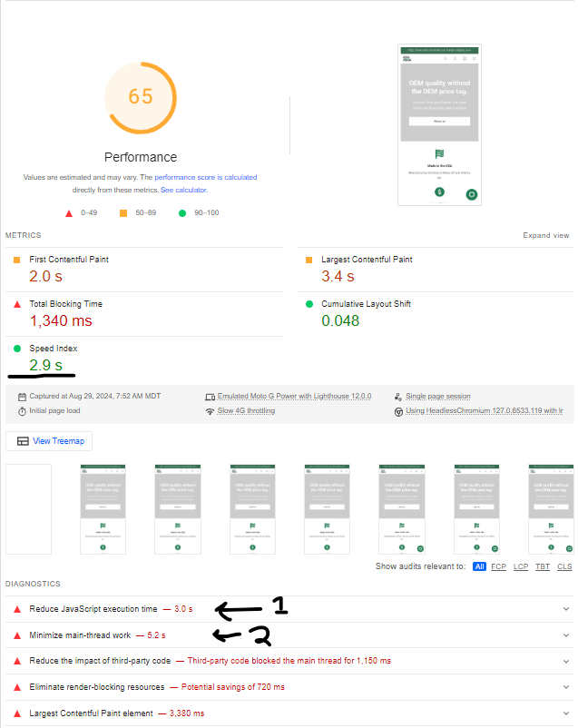Filter audits by FCP

pos(499,566)
